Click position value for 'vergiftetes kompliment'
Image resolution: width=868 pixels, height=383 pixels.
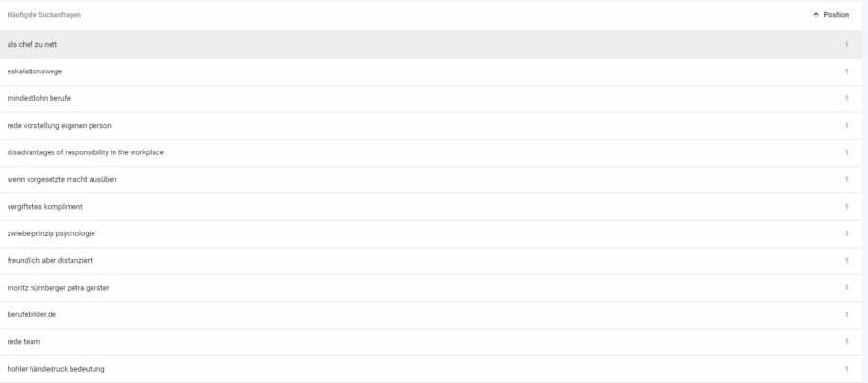pos(845,207)
